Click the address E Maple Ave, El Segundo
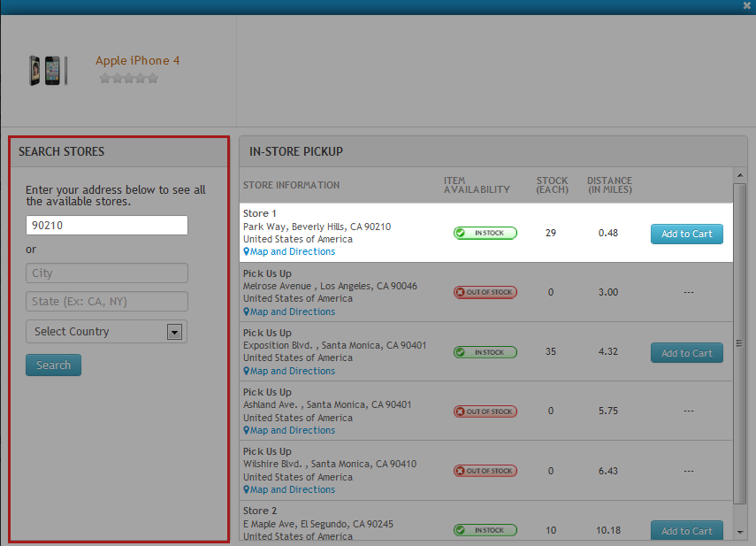 pos(318,524)
